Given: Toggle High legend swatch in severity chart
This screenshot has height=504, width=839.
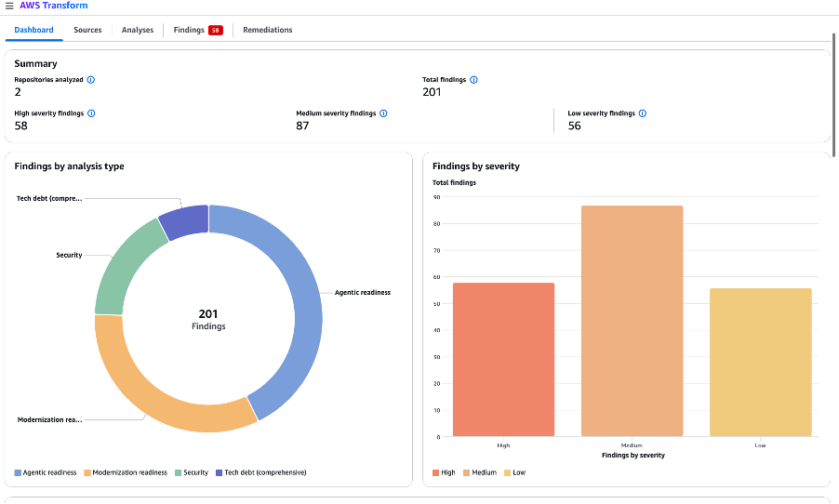Looking at the screenshot, I should (x=435, y=473).
